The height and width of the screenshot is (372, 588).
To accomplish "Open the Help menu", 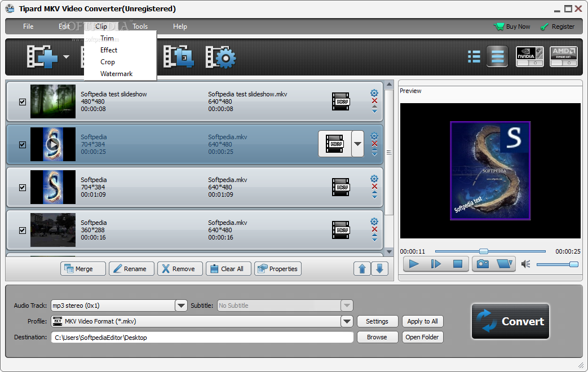I will click(x=180, y=26).
